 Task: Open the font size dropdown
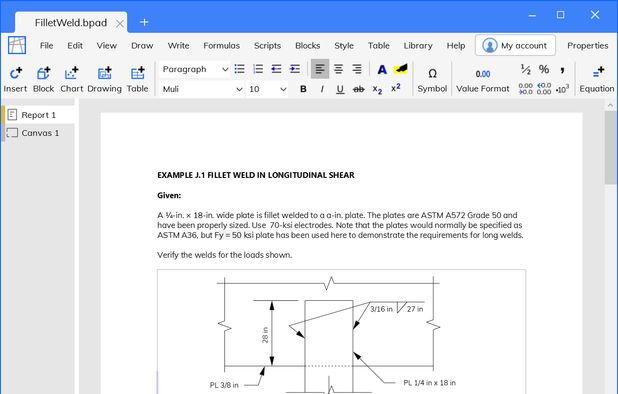pyautogui.click(x=267, y=89)
